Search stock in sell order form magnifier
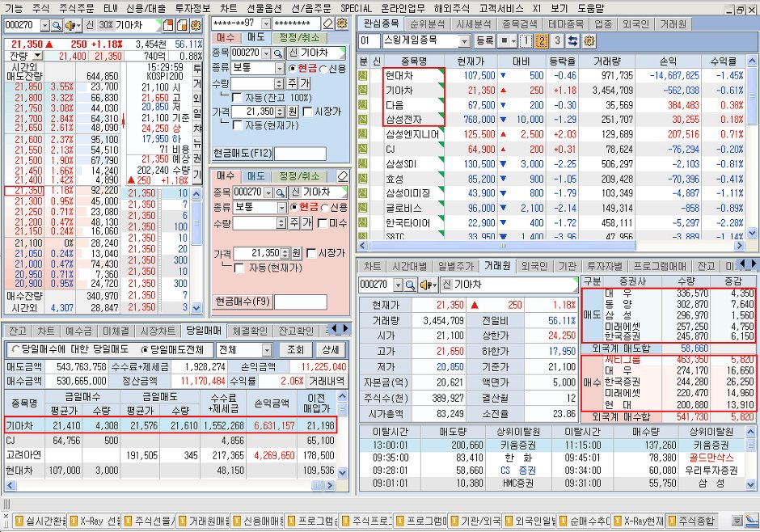Screen dimensions: 760x532 pos(278,53)
